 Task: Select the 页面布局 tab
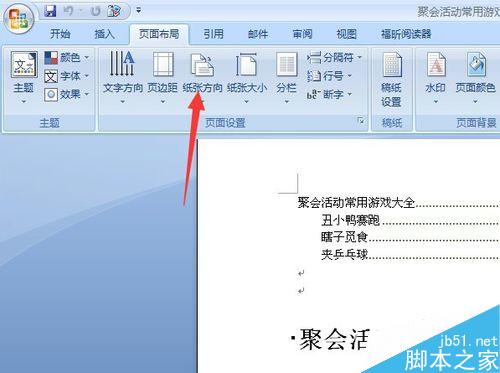click(159, 34)
